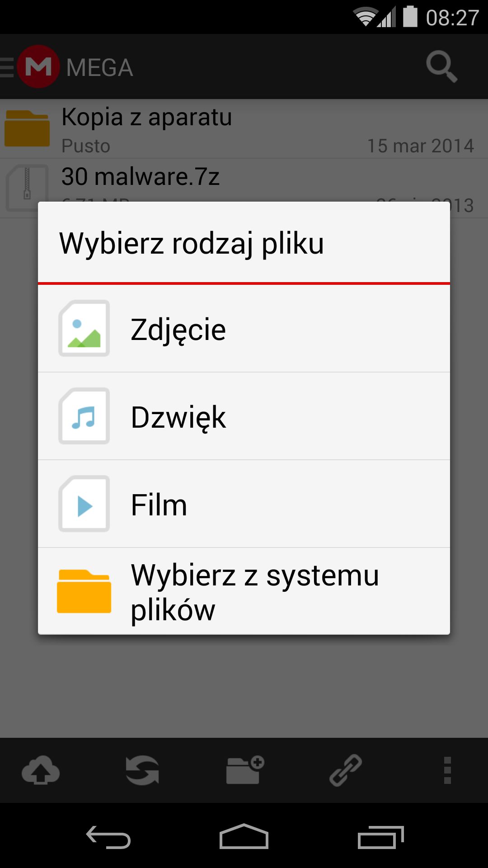The width and height of the screenshot is (488, 868).
Task: Select Wybierz z systemu plików
Action: 244,591
